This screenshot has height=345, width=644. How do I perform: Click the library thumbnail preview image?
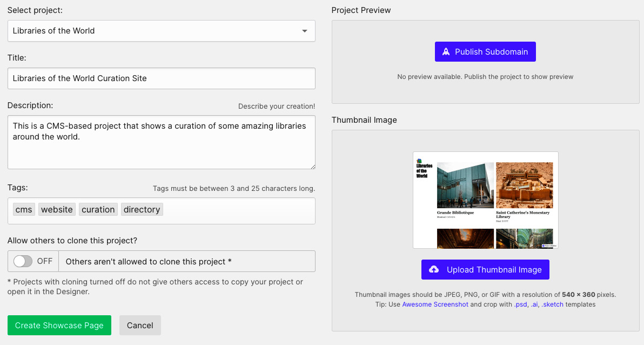(x=485, y=200)
